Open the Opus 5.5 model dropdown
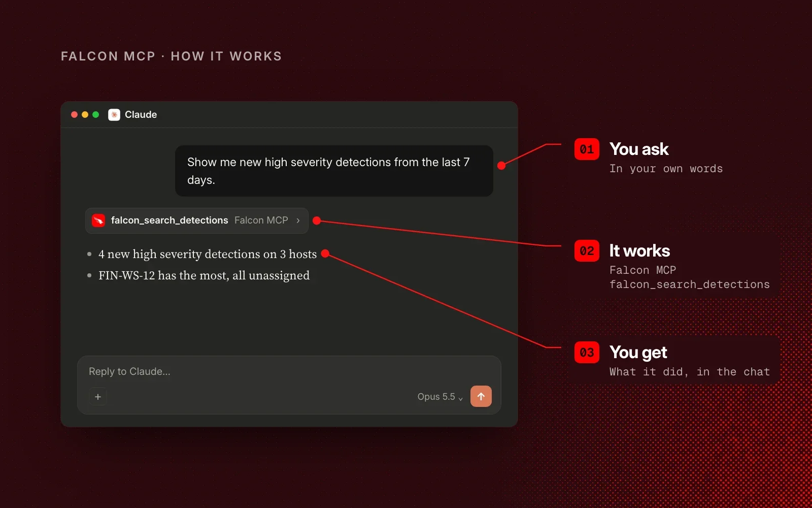The width and height of the screenshot is (812, 508). pyautogui.click(x=440, y=397)
